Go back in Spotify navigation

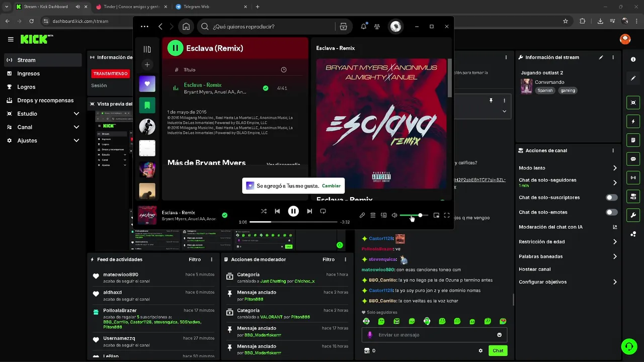coord(160,27)
